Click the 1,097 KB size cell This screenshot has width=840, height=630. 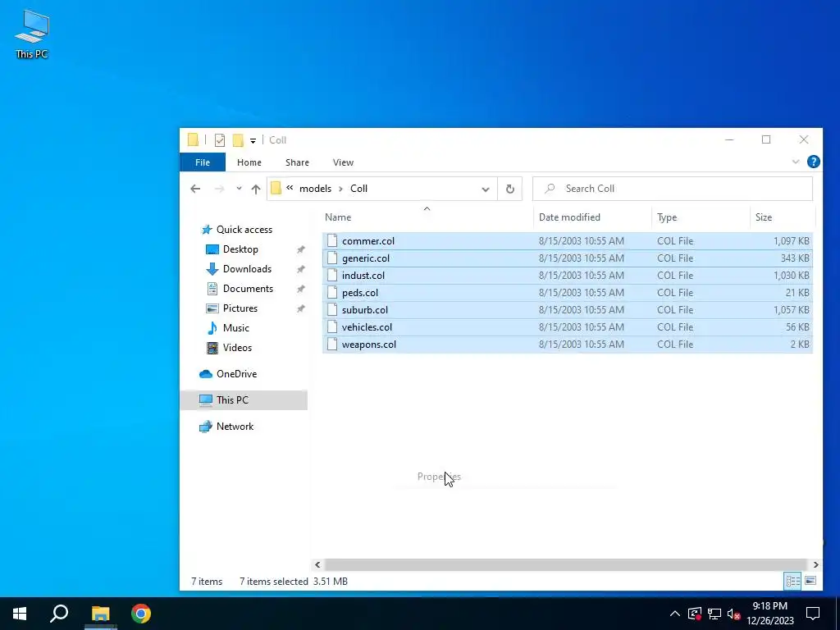point(792,241)
